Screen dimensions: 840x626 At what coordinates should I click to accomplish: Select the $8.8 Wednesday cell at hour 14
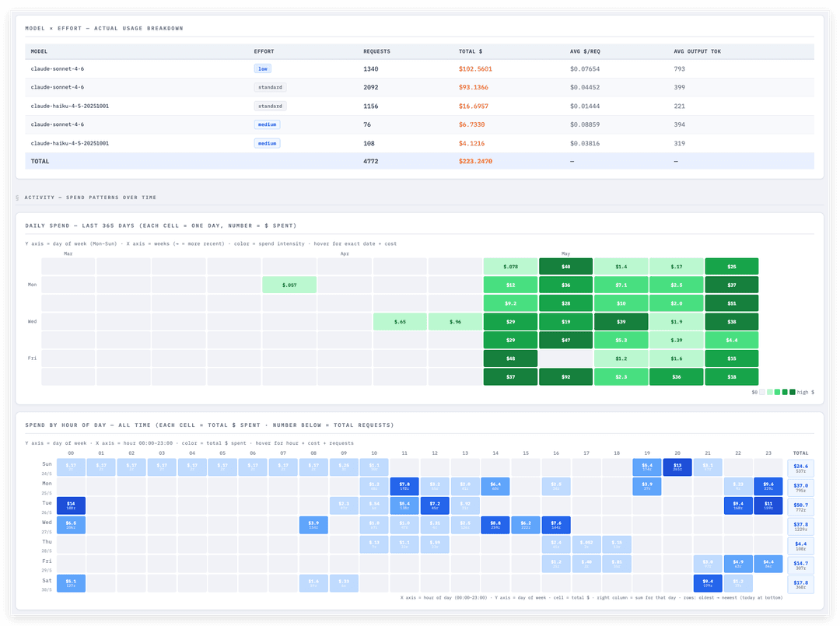point(495,525)
